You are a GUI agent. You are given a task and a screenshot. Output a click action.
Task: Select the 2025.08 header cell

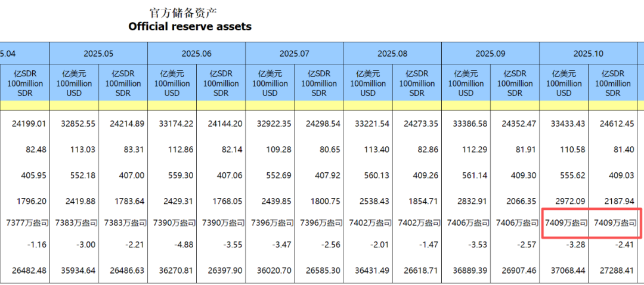click(x=392, y=54)
